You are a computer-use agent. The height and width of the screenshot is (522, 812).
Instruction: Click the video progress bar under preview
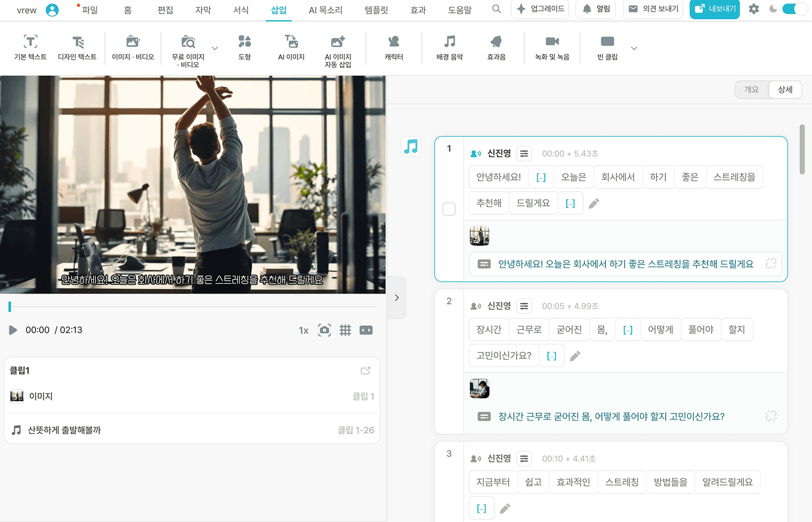(191, 306)
